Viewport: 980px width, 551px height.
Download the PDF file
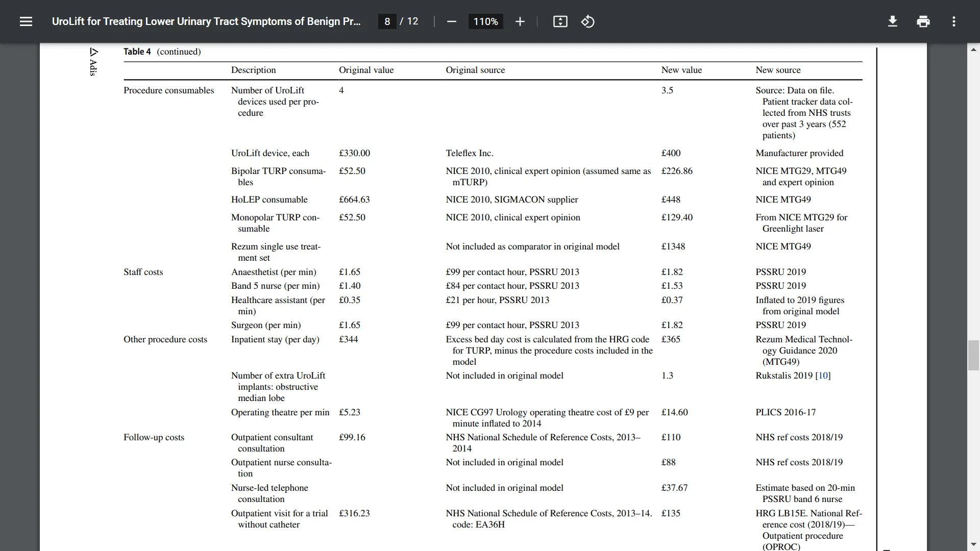(893, 21)
